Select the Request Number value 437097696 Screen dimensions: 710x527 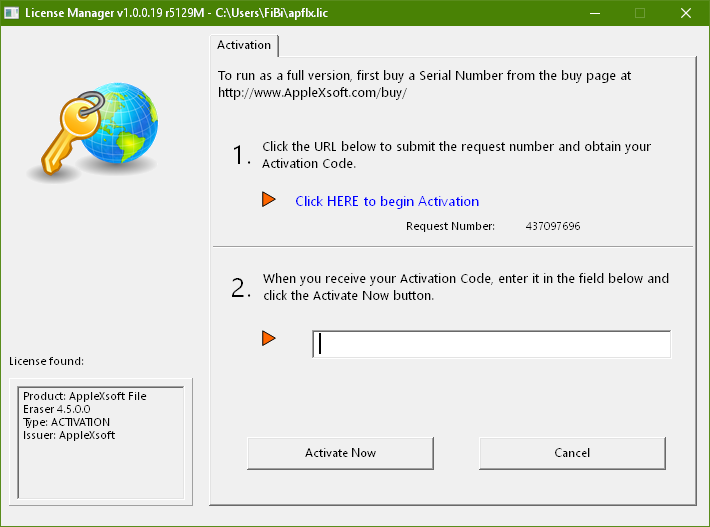(x=553, y=226)
